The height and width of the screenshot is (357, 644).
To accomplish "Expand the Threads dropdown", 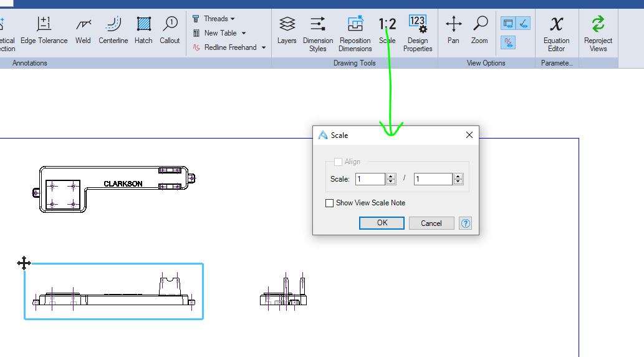I will (x=233, y=19).
